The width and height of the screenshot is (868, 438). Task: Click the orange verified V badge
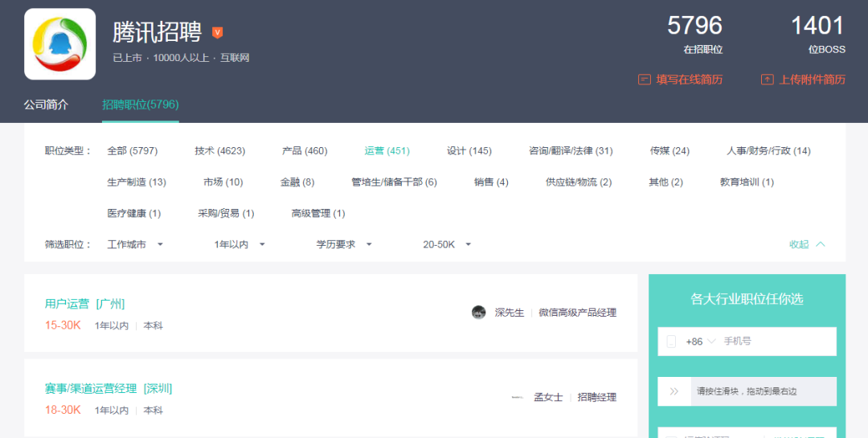[x=218, y=33]
